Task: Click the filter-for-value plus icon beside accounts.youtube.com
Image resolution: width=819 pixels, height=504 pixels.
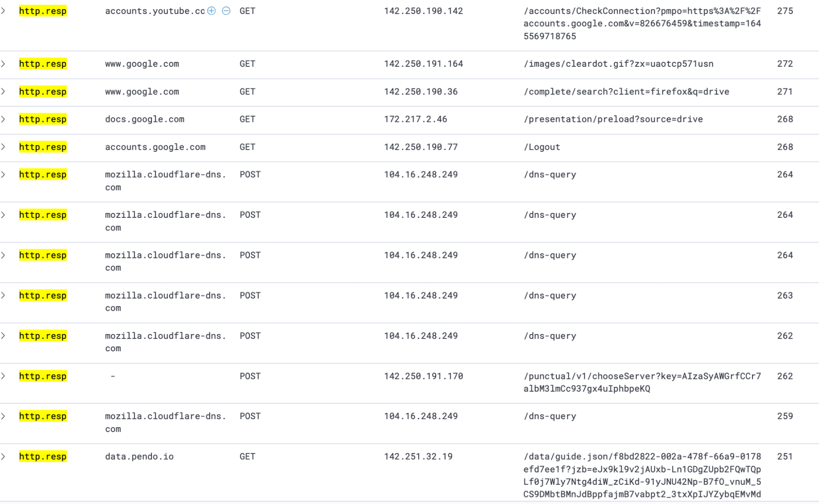Action: 211,11
